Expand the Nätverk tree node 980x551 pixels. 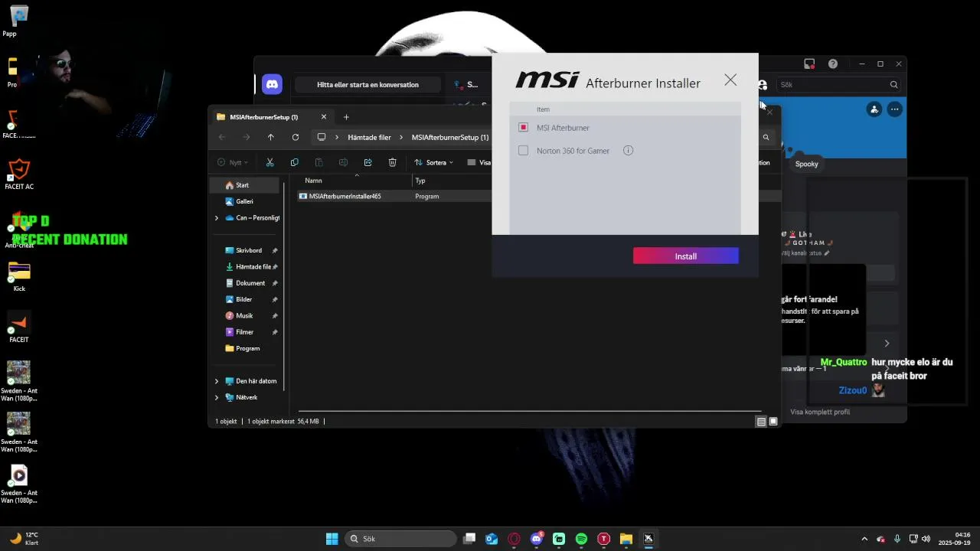[x=217, y=397]
